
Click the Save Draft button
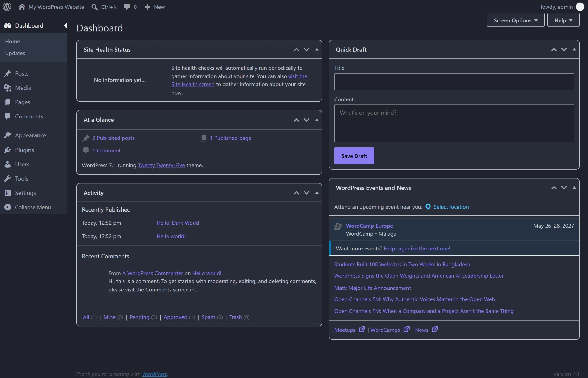(x=354, y=156)
